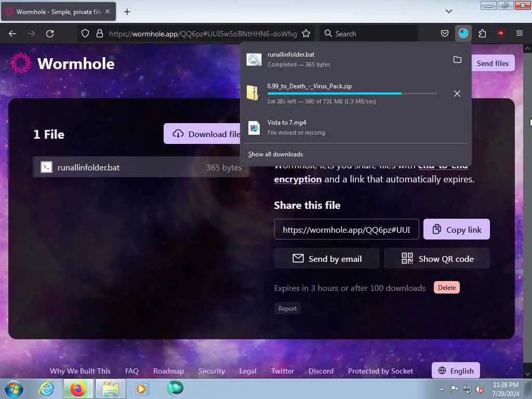Open Windows Media Player from taskbar

[142, 389]
